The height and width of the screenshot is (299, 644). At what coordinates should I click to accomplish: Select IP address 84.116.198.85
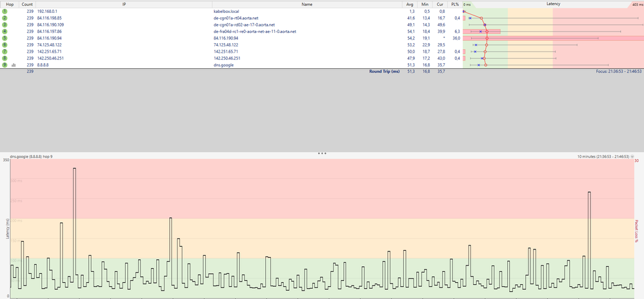point(49,18)
